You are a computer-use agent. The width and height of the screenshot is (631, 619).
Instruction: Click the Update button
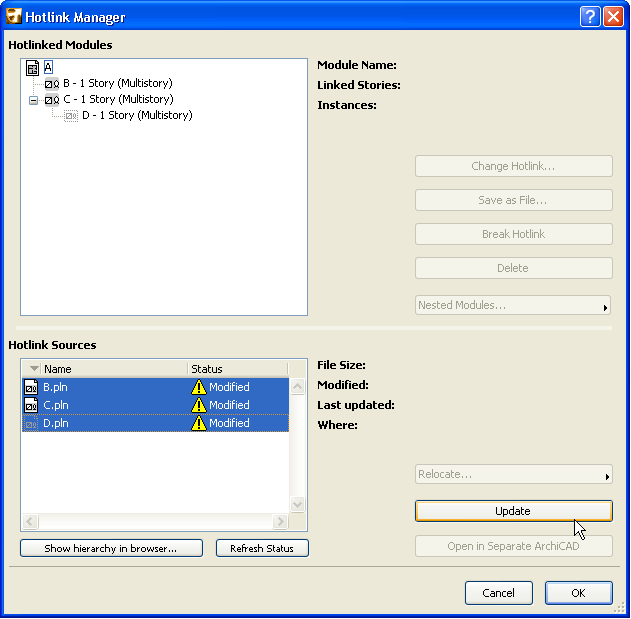coord(514,512)
